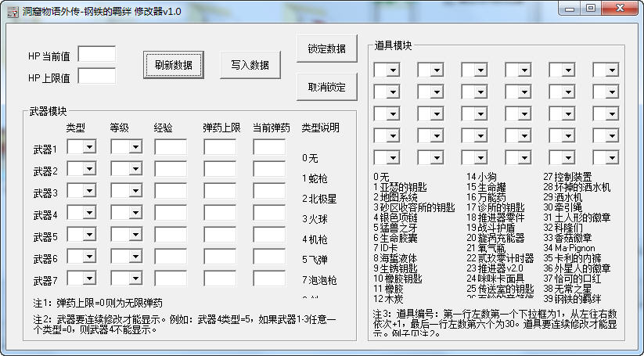Click the 当前弹药 field for 武器4

269,212
